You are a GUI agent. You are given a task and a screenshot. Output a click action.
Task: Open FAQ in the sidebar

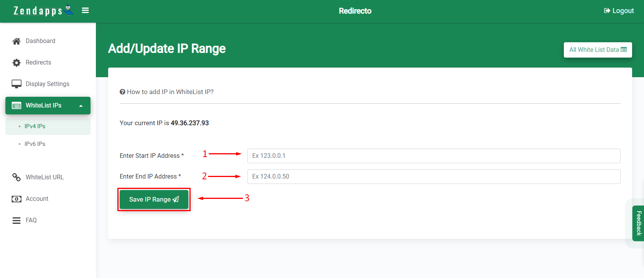pos(31,220)
